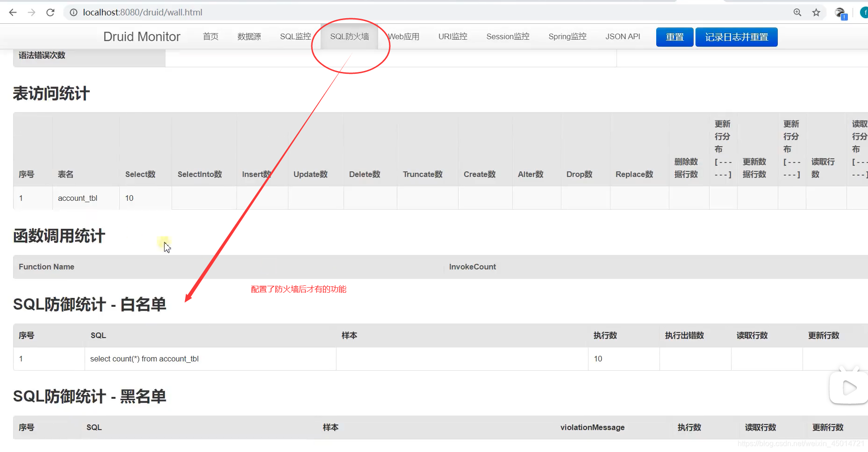Select the SQL防火墙 tab

coord(350,36)
